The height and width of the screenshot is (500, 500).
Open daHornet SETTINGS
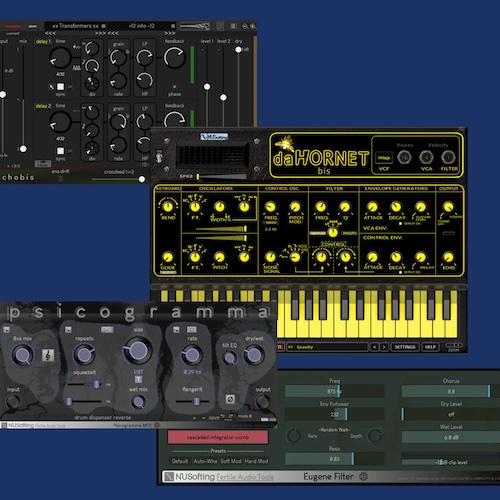pyautogui.click(x=405, y=347)
